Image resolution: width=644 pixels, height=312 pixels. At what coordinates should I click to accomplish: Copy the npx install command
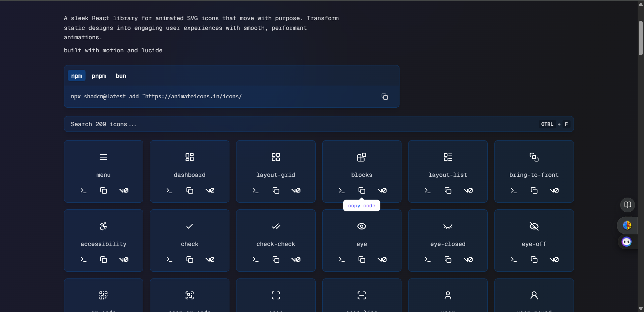pyautogui.click(x=384, y=97)
